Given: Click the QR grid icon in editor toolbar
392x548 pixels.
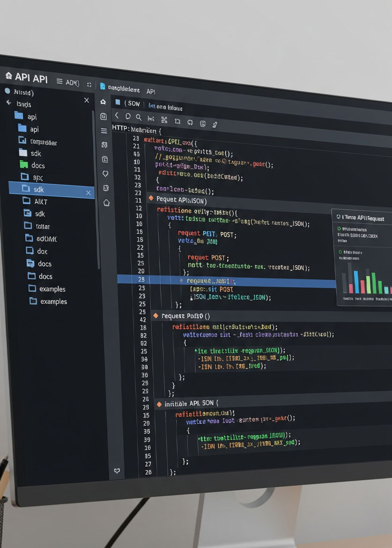Looking at the screenshot, I should tap(164, 119).
